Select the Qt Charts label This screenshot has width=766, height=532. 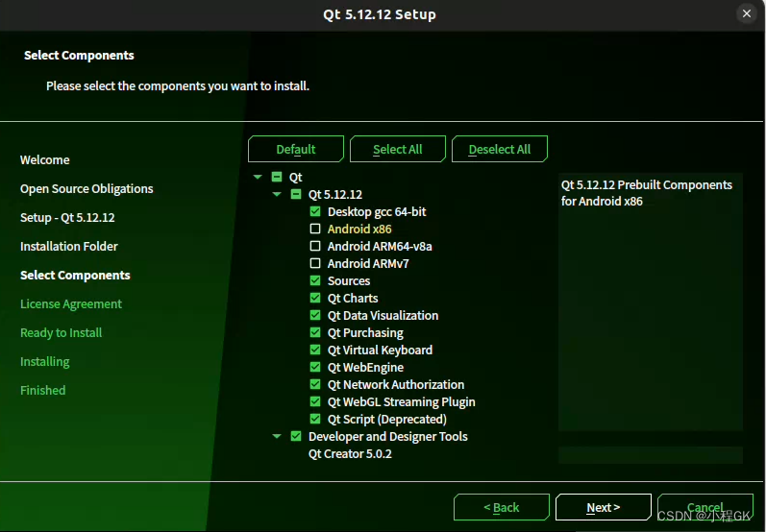tap(353, 299)
